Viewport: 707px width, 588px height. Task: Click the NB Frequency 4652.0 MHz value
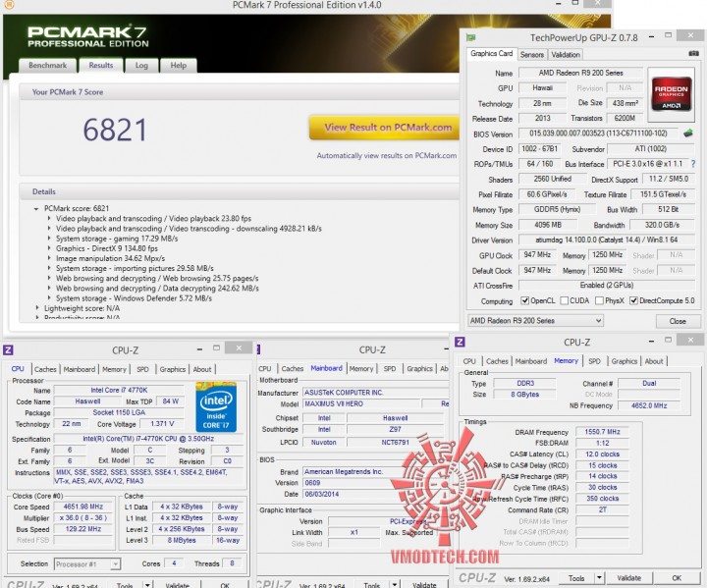649,405
